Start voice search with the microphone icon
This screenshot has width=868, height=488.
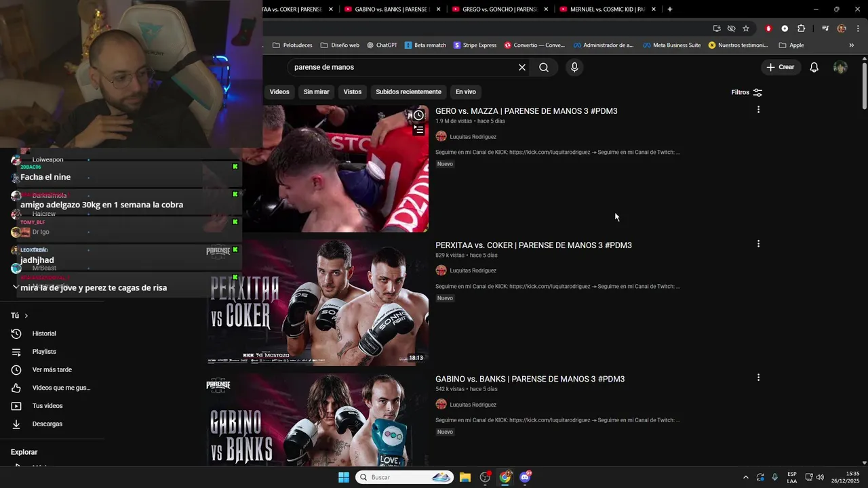[x=574, y=67]
